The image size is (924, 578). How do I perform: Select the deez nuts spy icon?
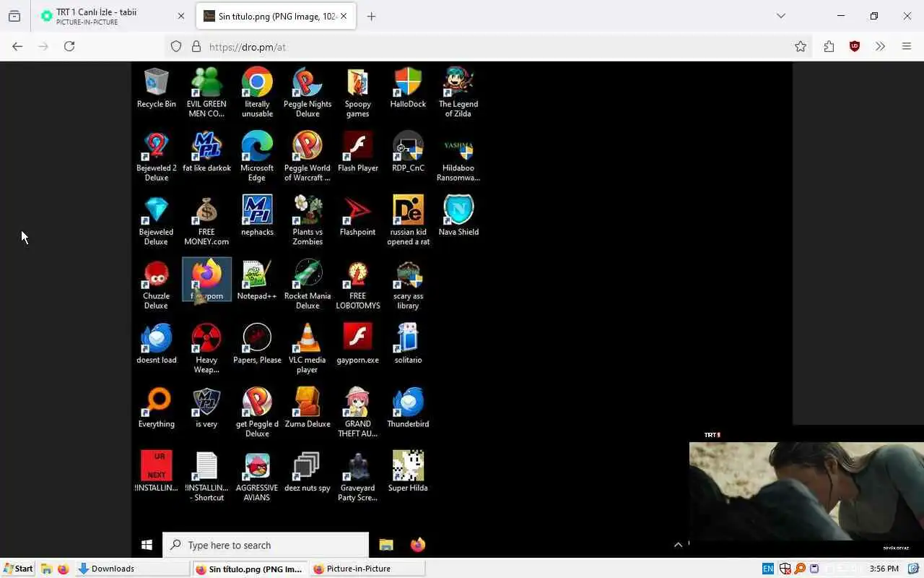308,473
